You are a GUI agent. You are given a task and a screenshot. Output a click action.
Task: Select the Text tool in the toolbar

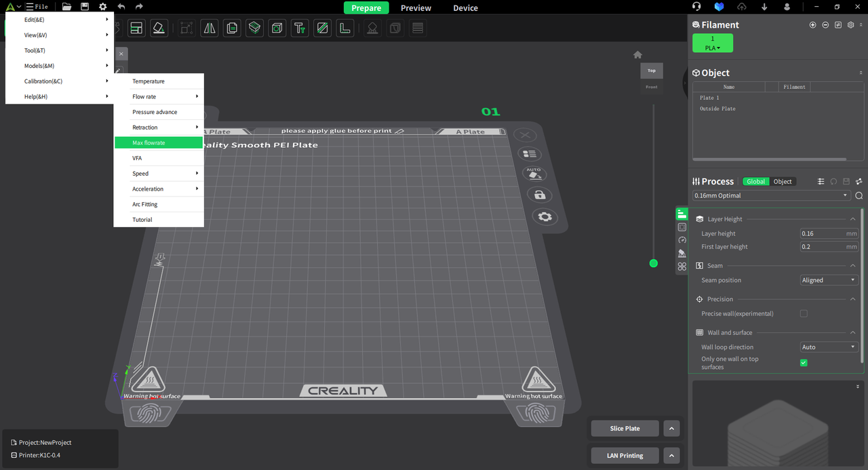[300, 28]
